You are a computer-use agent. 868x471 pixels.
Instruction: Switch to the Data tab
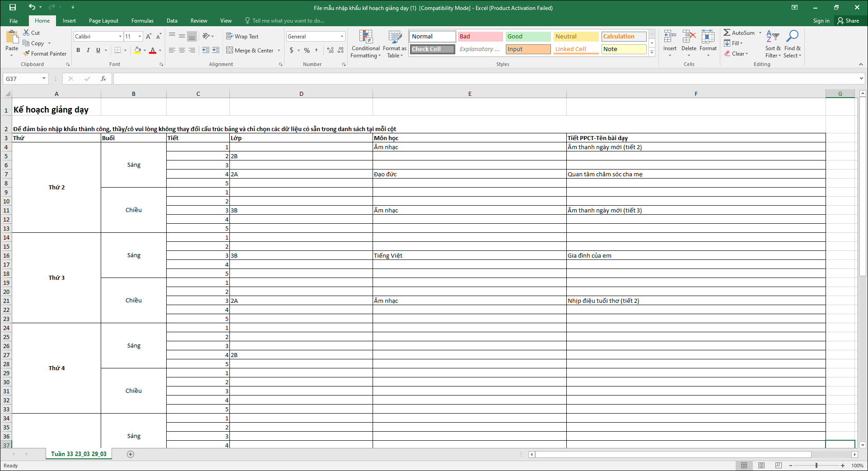pyautogui.click(x=172, y=21)
